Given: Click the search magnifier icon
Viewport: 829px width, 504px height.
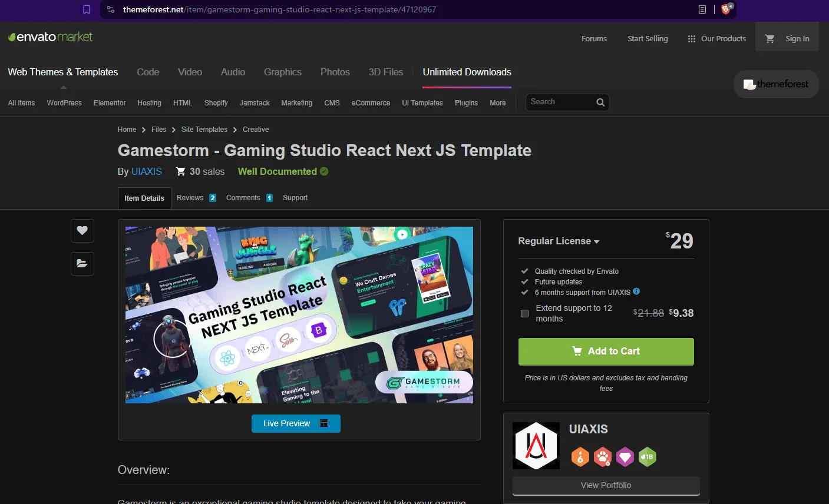Looking at the screenshot, I should [x=600, y=102].
